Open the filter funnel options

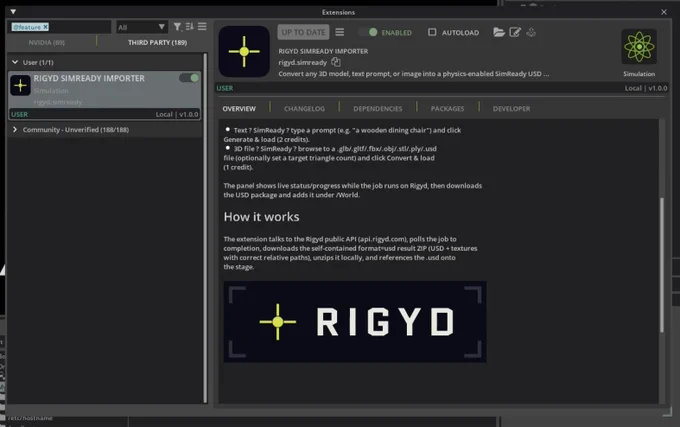(177, 27)
